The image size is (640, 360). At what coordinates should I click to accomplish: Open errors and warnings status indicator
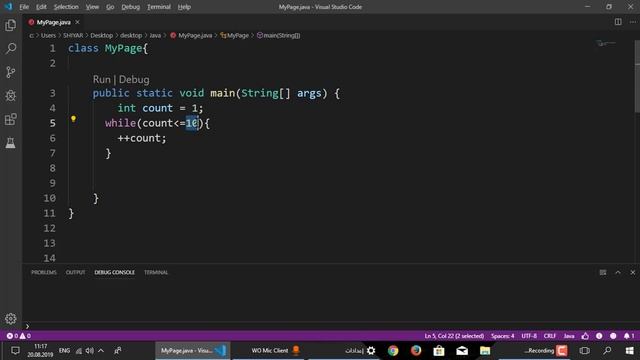pos(18,336)
